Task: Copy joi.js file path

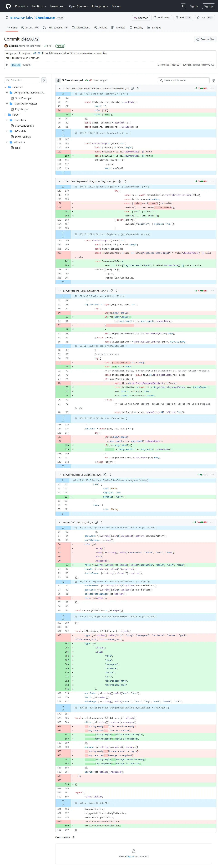Action: pos(96,522)
